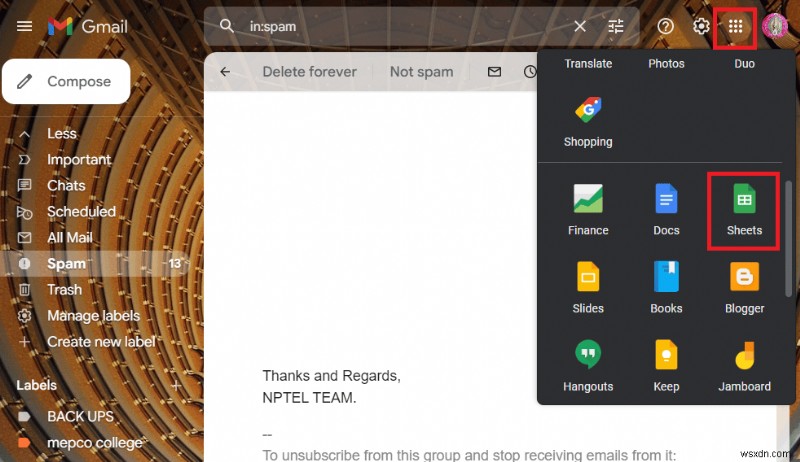Click the Gmail logo
Viewport: 800px width, 462px height.
(87, 27)
